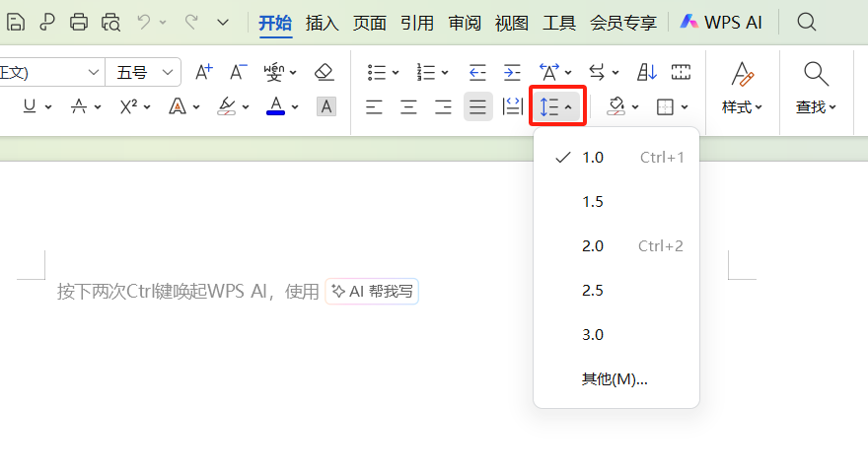This screenshot has height=475, width=868.
Task: Click the Export to PDF icon
Action: pos(47,22)
